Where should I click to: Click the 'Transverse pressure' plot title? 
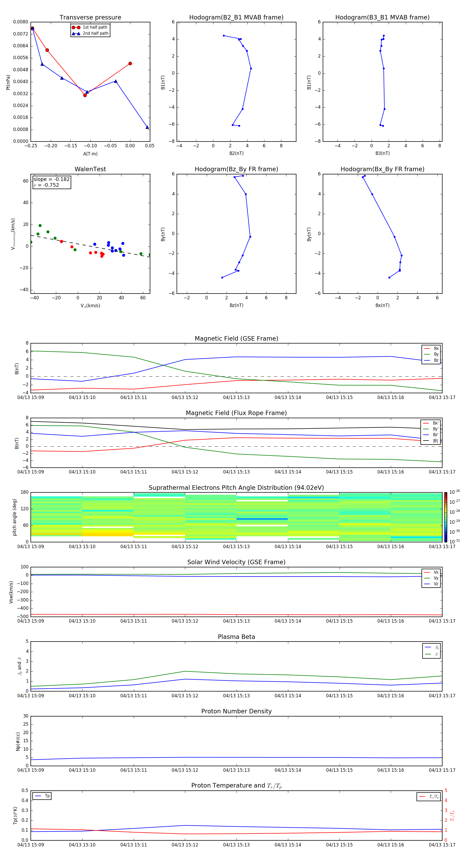click(90, 18)
